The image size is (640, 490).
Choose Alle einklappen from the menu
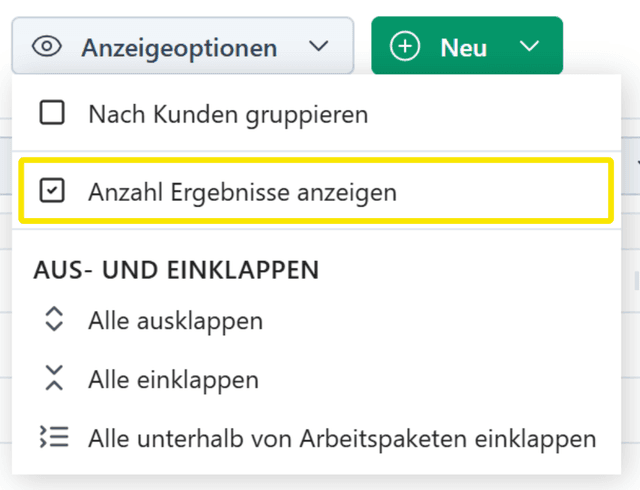click(173, 380)
